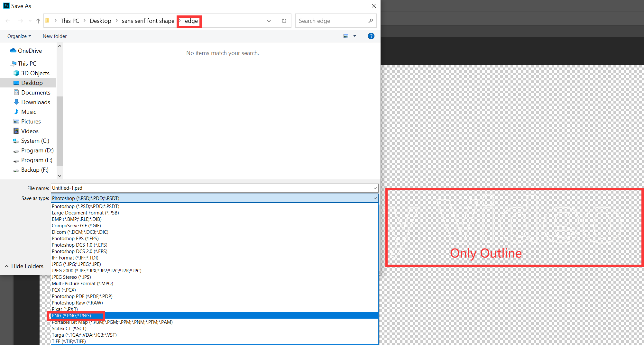Screen dimensions: 644x345
Task: Open Downloads in the navigation pane
Action: coord(32,102)
